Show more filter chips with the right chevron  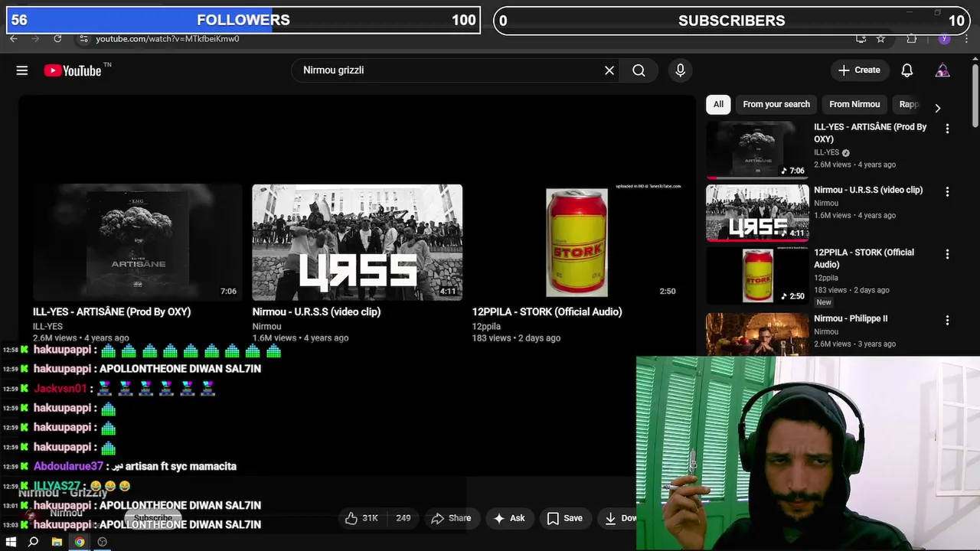tap(937, 108)
